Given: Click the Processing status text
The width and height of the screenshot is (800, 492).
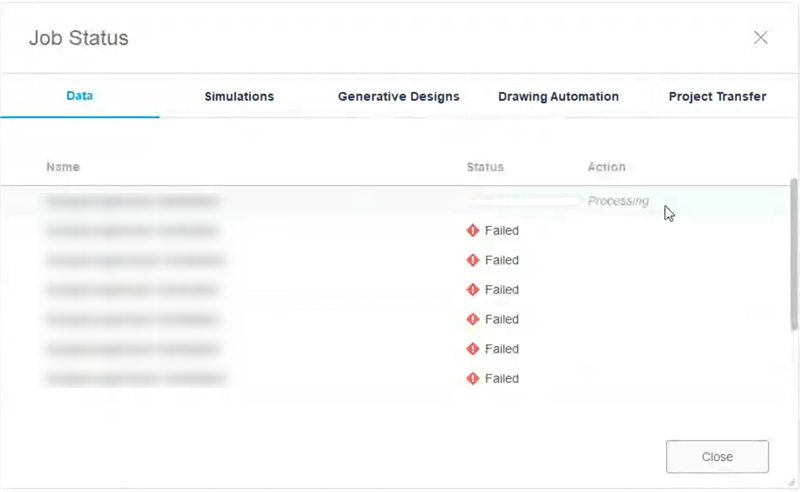Looking at the screenshot, I should [618, 201].
